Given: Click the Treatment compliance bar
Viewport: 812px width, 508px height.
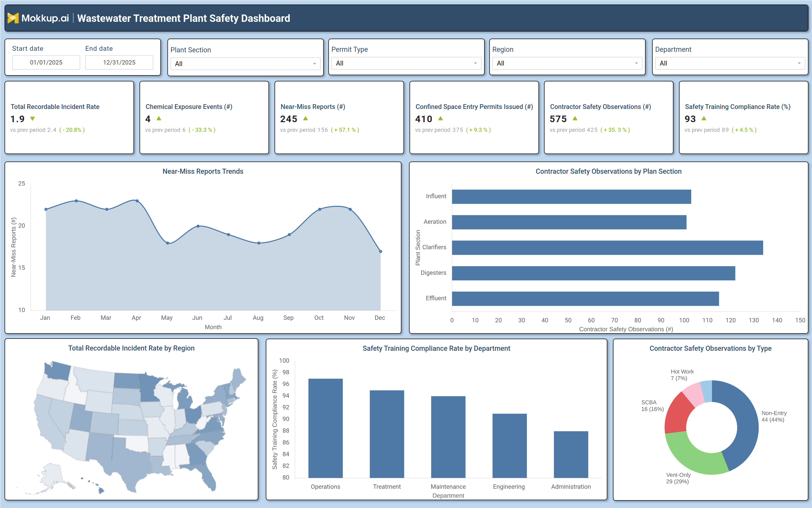Looking at the screenshot, I should 387,434.
